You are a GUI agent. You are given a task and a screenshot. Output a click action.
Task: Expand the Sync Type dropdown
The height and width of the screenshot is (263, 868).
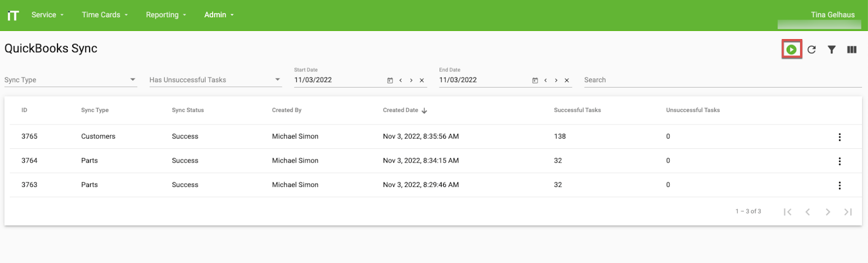coord(71,80)
